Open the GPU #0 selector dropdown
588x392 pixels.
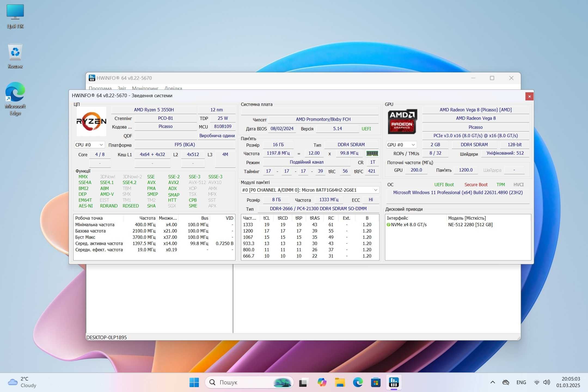tap(402, 145)
